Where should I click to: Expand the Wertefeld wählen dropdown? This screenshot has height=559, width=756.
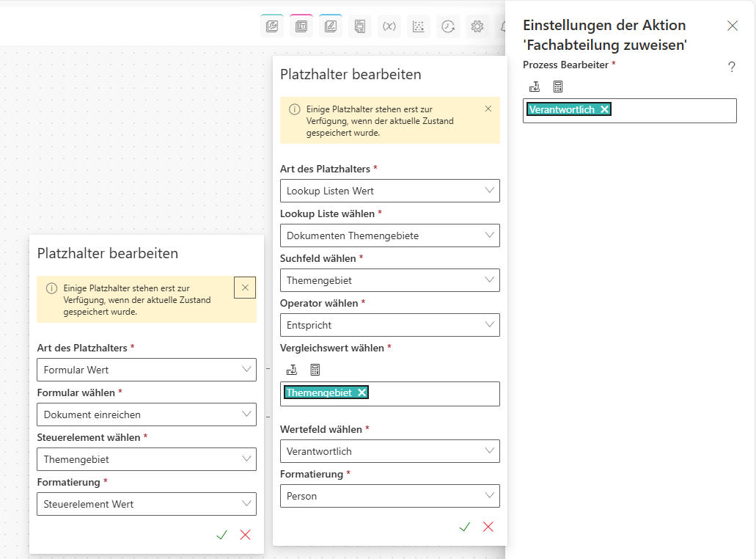(390, 451)
